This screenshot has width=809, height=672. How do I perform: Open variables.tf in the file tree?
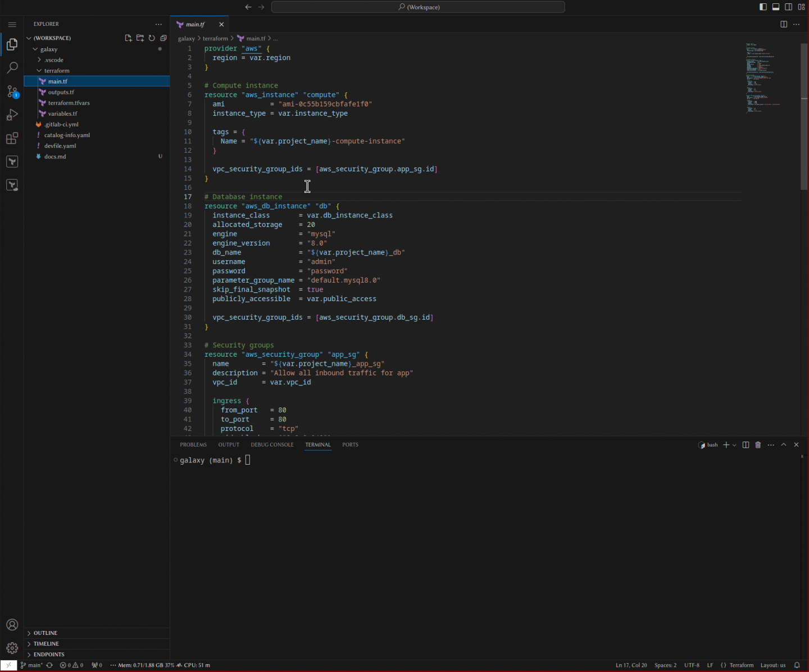[x=62, y=113]
